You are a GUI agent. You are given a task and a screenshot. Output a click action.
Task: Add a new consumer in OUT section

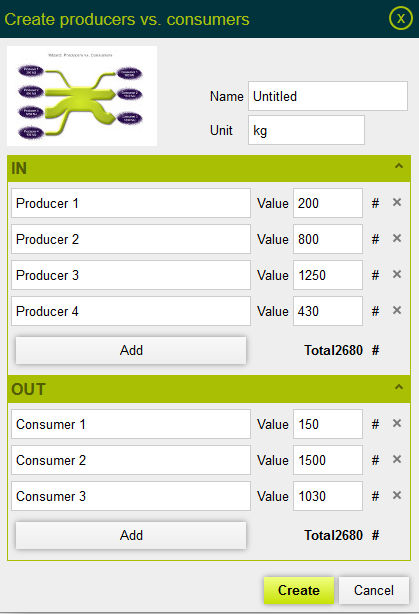pyautogui.click(x=131, y=535)
